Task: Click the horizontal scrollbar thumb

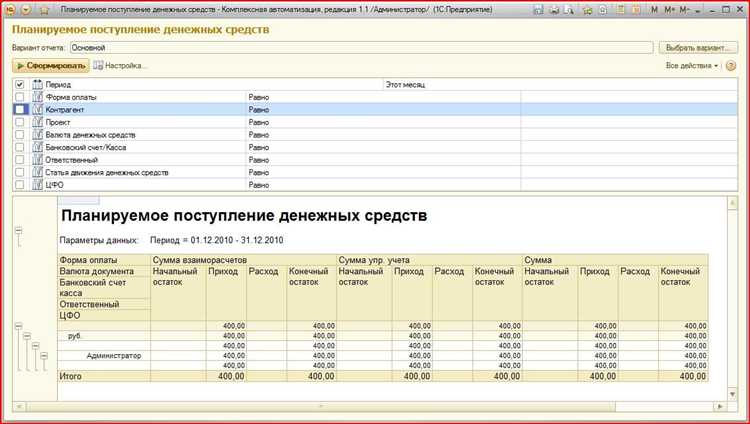Action: coord(320,407)
